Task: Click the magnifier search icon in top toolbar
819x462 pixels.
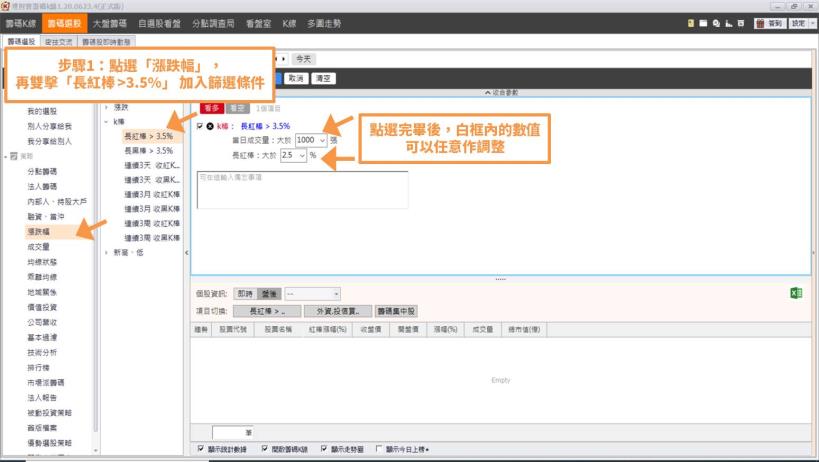Action: click(716, 23)
